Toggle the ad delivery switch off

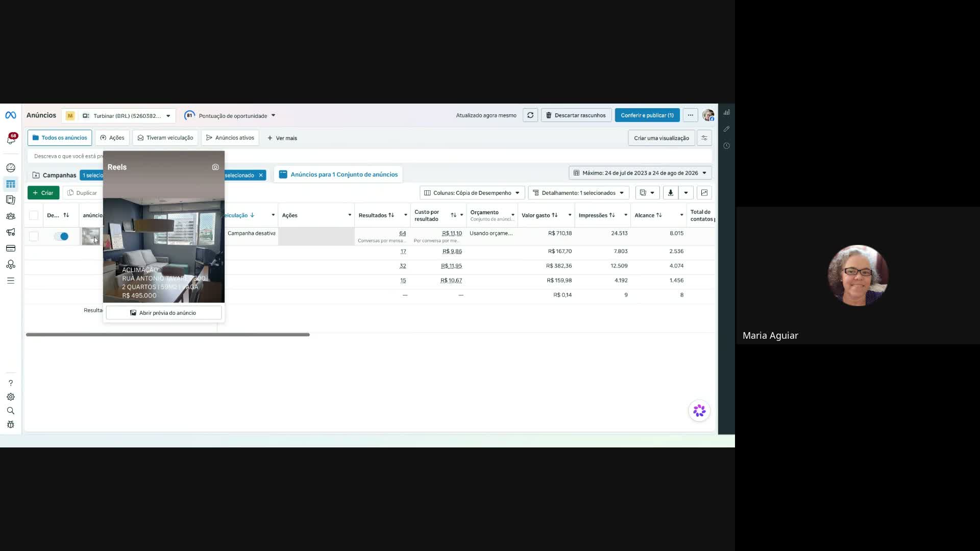(x=61, y=237)
